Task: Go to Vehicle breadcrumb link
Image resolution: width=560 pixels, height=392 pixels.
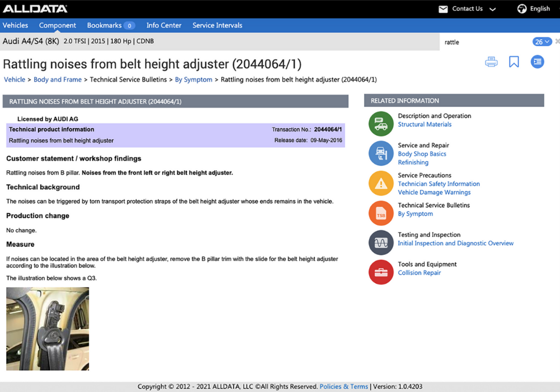Action: [x=15, y=80]
